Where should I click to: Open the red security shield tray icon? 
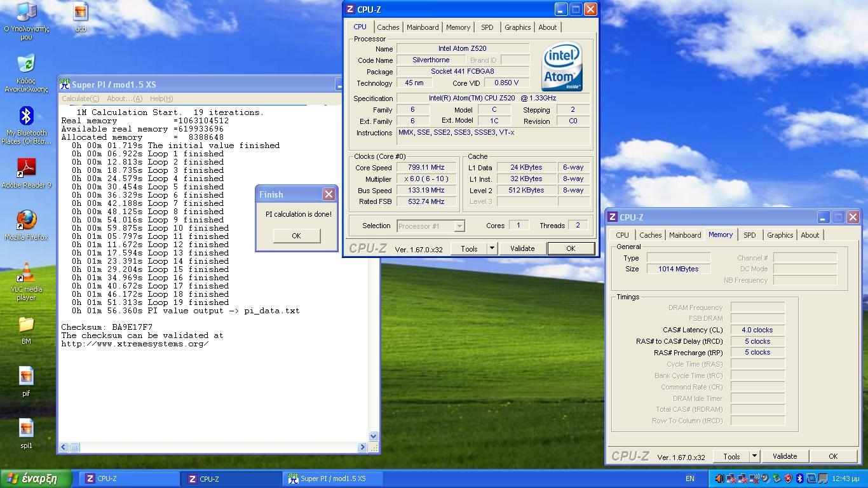(x=788, y=478)
